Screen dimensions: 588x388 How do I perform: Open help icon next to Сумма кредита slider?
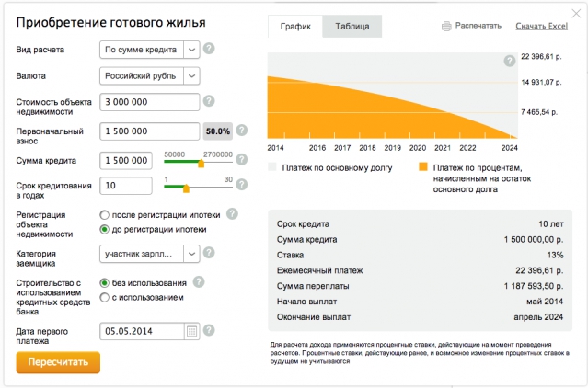click(x=242, y=160)
